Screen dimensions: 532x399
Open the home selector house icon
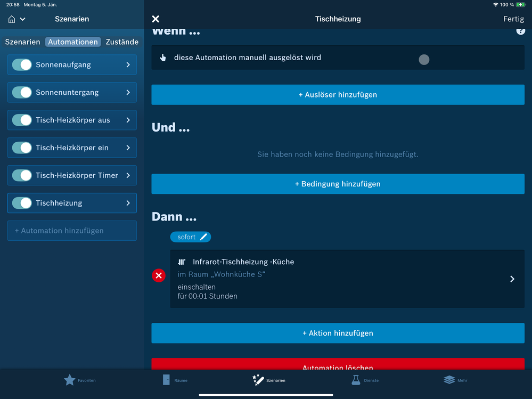pos(12,19)
